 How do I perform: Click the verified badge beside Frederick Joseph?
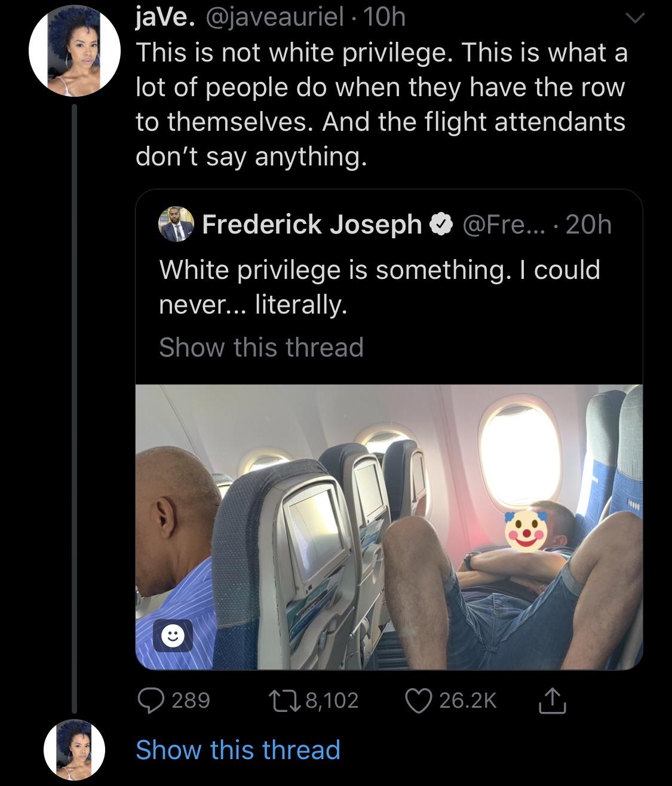441,225
